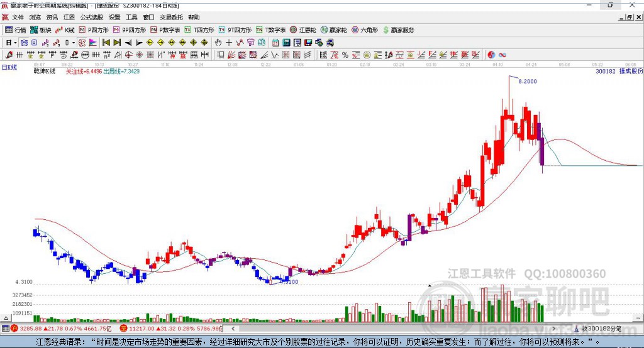The image size is (644, 348).
Task: Open the 公式选股 menu
Action: point(92,17)
